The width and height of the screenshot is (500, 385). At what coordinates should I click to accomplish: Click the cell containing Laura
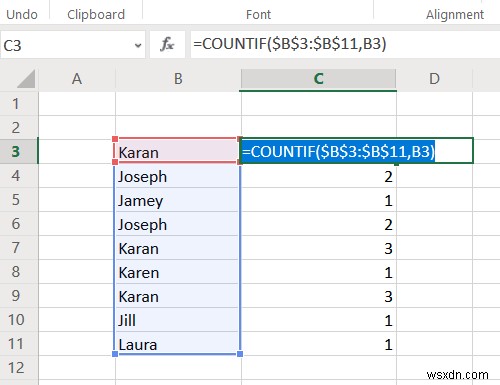click(x=178, y=344)
